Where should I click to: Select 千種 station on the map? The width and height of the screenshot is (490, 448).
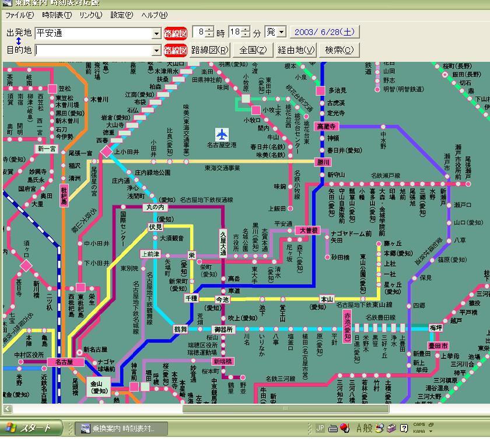191,298
